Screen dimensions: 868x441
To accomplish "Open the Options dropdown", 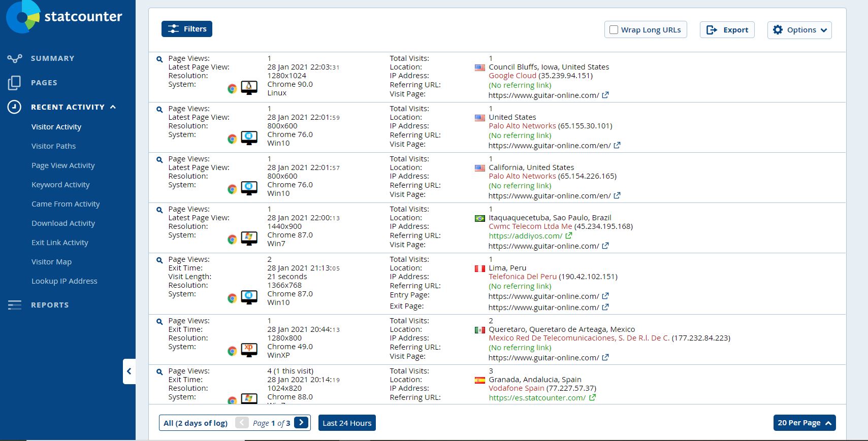I will coord(799,30).
